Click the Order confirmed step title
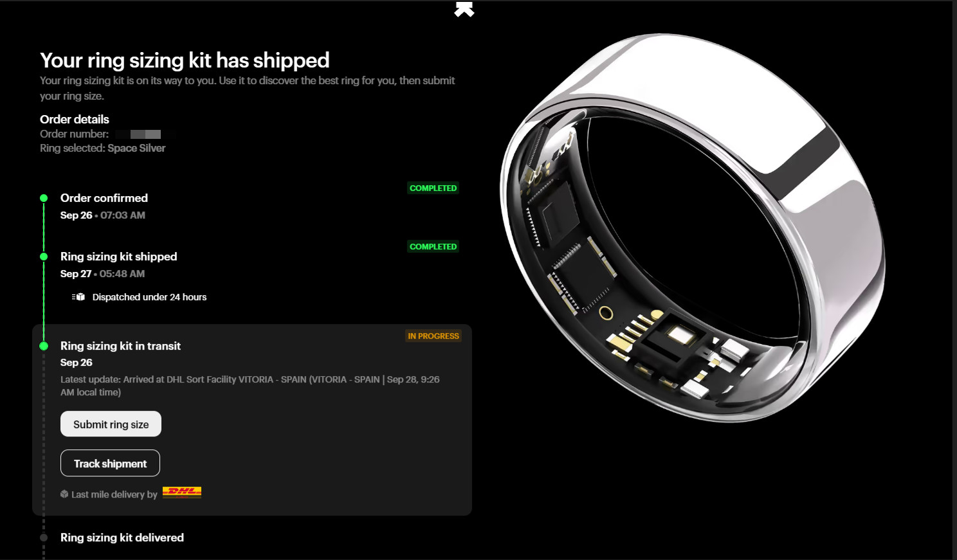Image resolution: width=957 pixels, height=560 pixels. click(x=104, y=198)
